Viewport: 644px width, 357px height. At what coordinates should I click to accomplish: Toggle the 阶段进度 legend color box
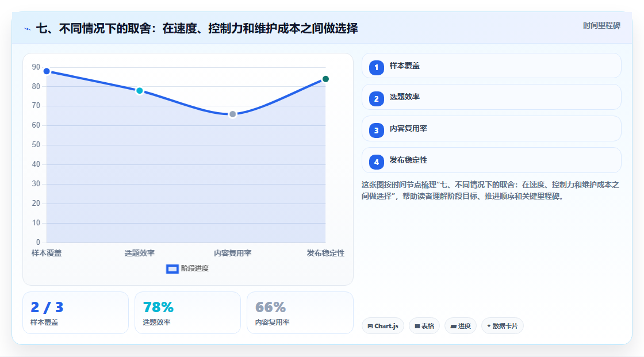(172, 269)
